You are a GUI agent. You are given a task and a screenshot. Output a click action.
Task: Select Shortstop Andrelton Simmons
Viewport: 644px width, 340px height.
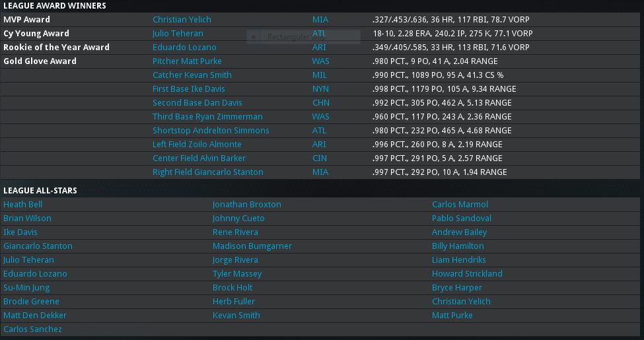[211, 131]
